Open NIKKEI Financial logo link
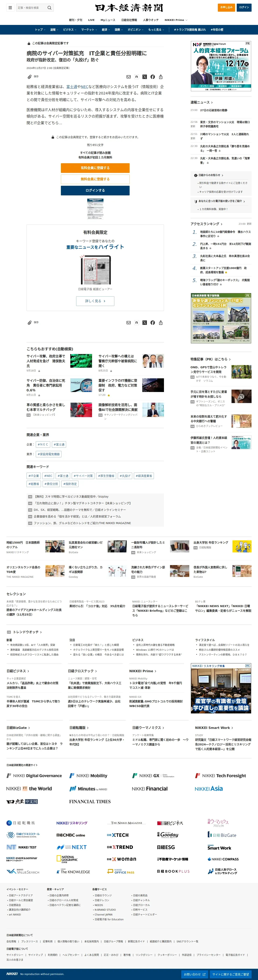The height and width of the screenshot is (980, 258). tap(149, 789)
